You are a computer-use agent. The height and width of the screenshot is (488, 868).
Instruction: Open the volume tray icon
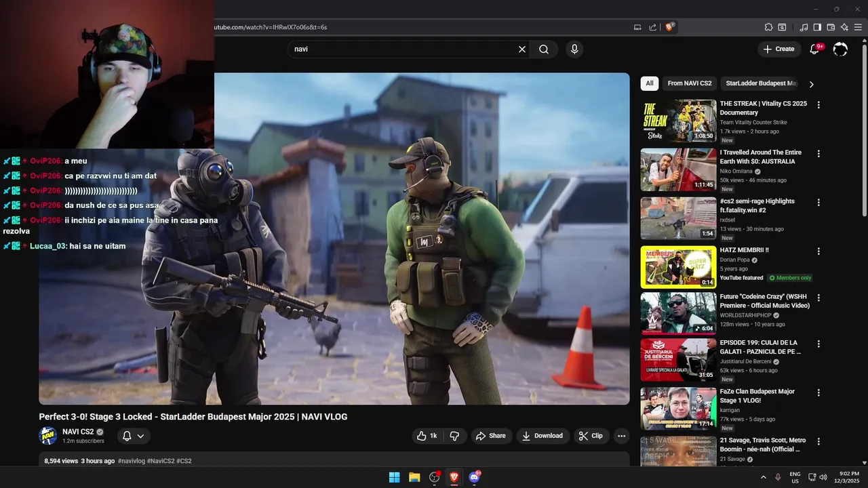[823, 477]
